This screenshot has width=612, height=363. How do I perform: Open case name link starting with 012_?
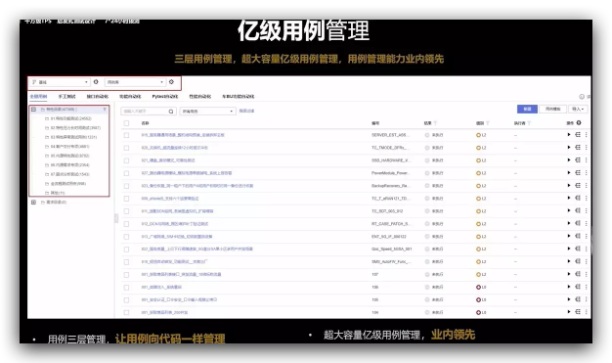174,224
